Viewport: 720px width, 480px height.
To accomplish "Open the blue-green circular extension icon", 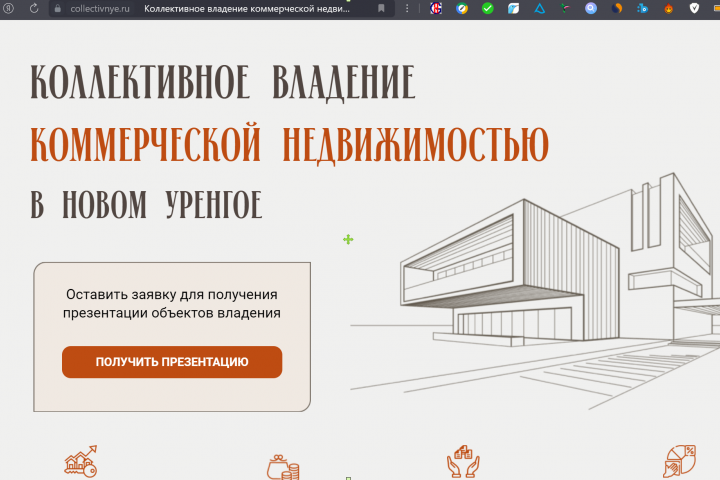I will (x=462, y=8).
